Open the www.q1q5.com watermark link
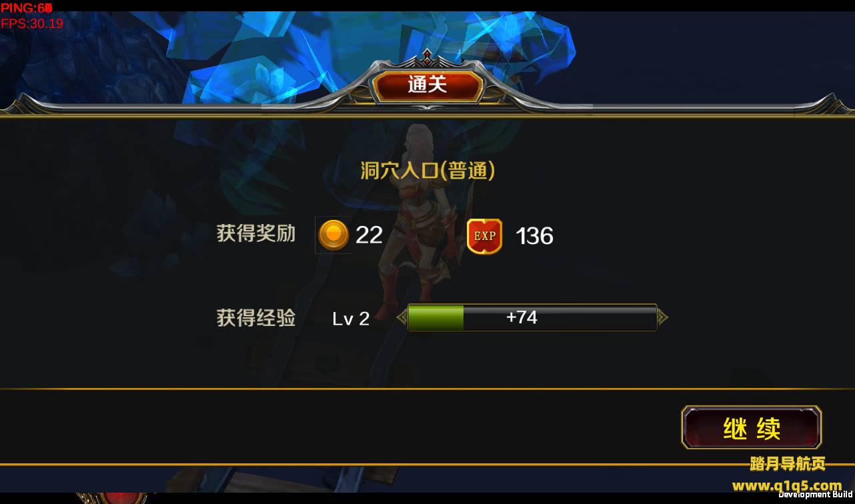Image resolution: width=855 pixels, height=504 pixels. 787,485
